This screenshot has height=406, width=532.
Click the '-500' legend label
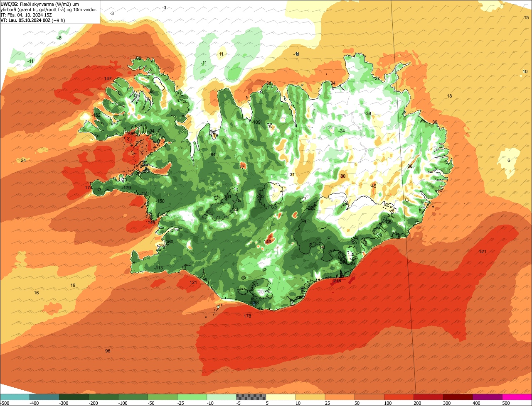pyautogui.click(x=5, y=403)
